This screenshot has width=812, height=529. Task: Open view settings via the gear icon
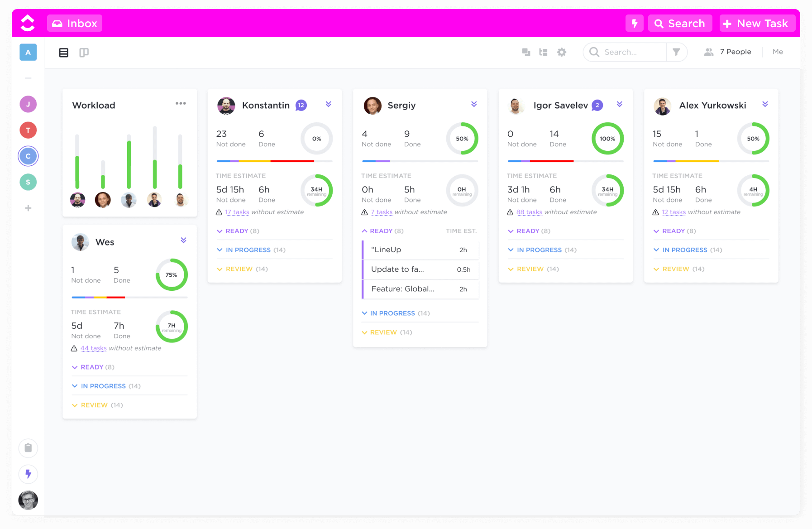[x=562, y=52]
